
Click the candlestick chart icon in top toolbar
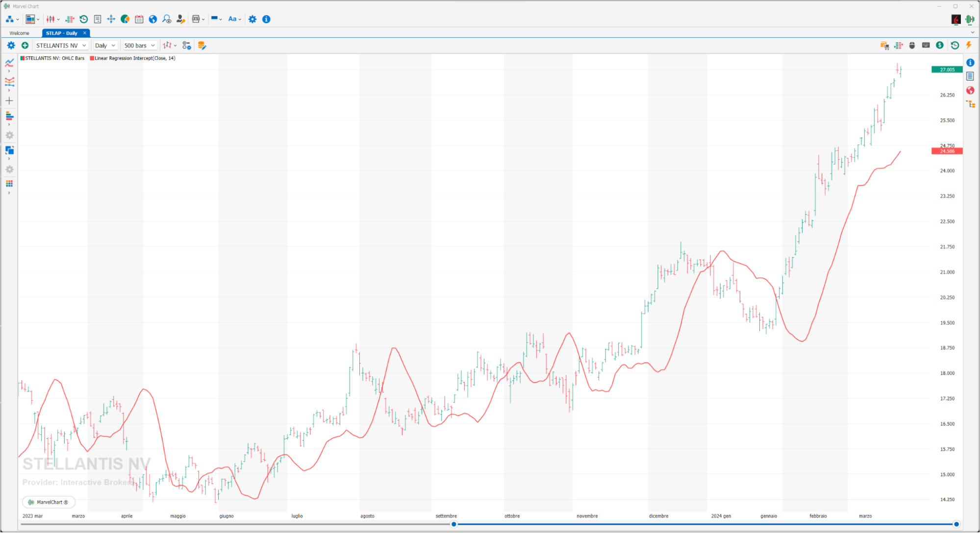coord(50,19)
